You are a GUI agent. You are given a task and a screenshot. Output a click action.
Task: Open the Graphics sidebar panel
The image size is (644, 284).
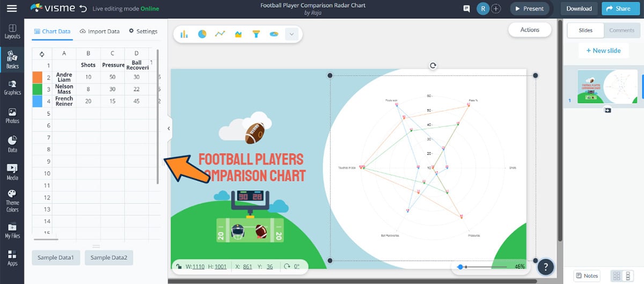click(x=12, y=88)
